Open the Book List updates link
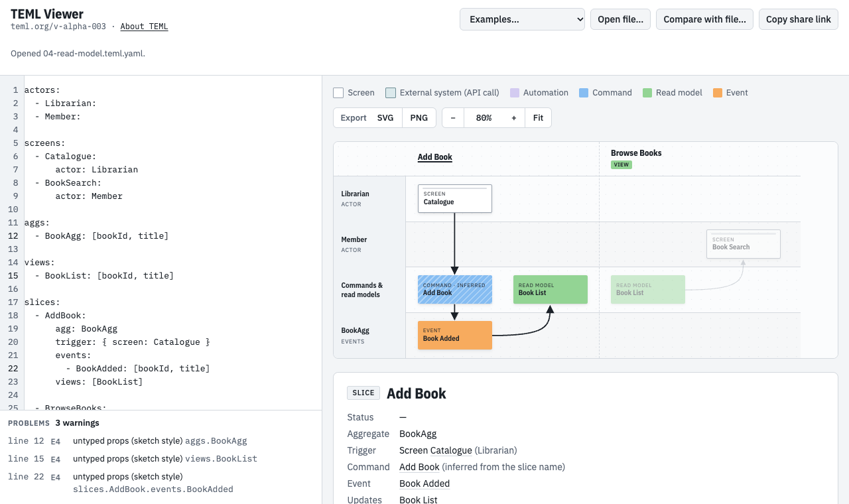 pos(419,500)
